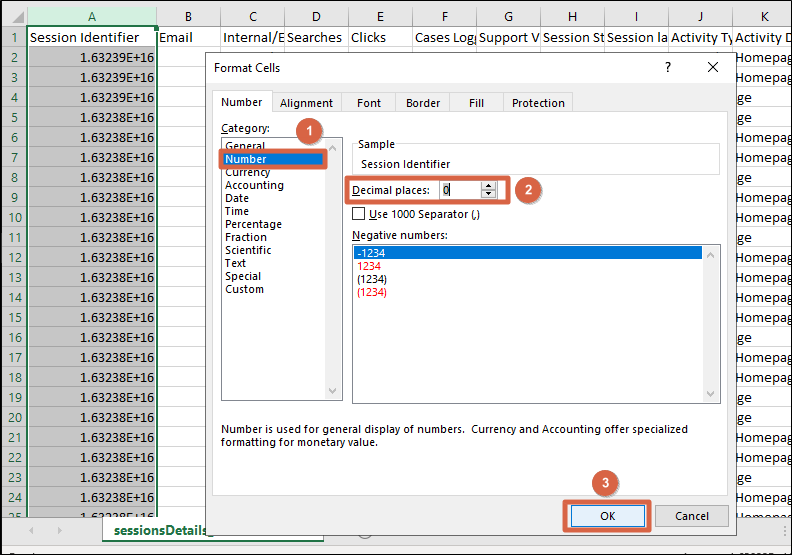
Task: Pick red 1234 negative number format
Action: [x=370, y=266]
